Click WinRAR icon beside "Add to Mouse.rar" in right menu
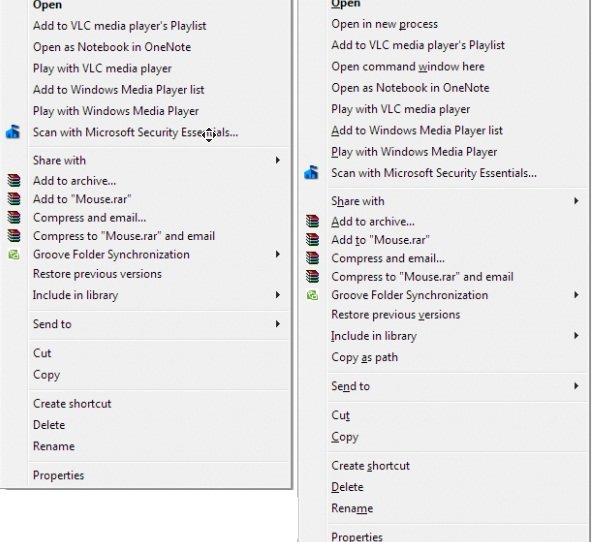 312,240
